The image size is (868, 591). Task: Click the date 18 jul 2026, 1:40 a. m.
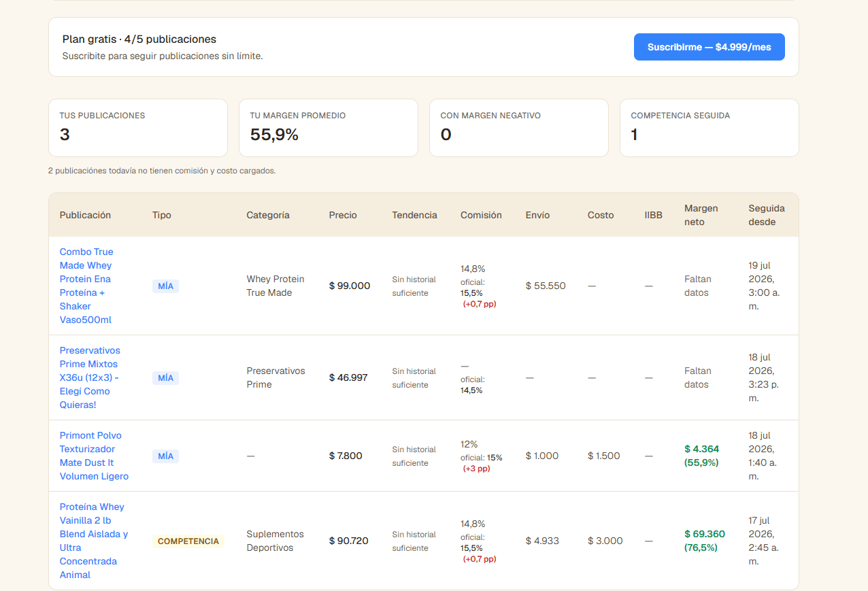pos(763,456)
